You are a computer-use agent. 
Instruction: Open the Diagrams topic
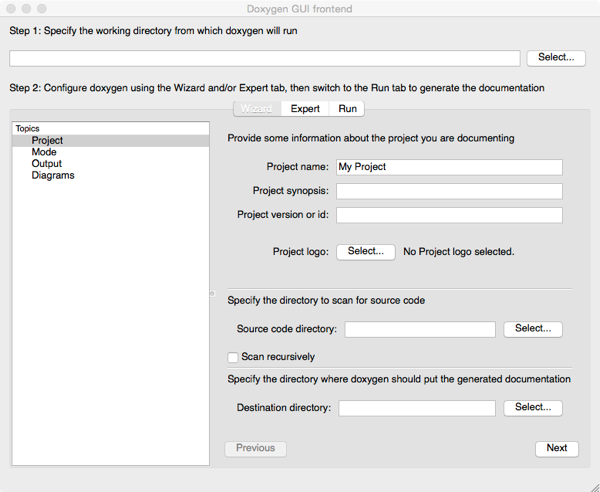[x=52, y=176]
